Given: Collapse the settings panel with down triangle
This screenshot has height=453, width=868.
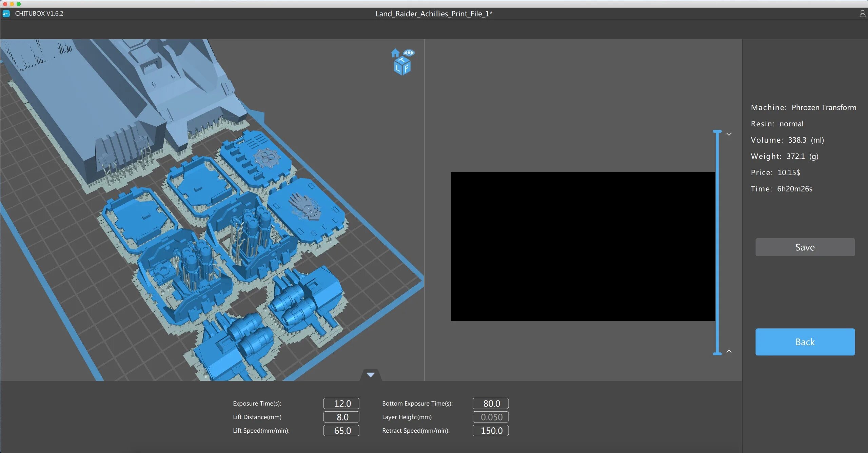Looking at the screenshot, I should pos(371,375).
